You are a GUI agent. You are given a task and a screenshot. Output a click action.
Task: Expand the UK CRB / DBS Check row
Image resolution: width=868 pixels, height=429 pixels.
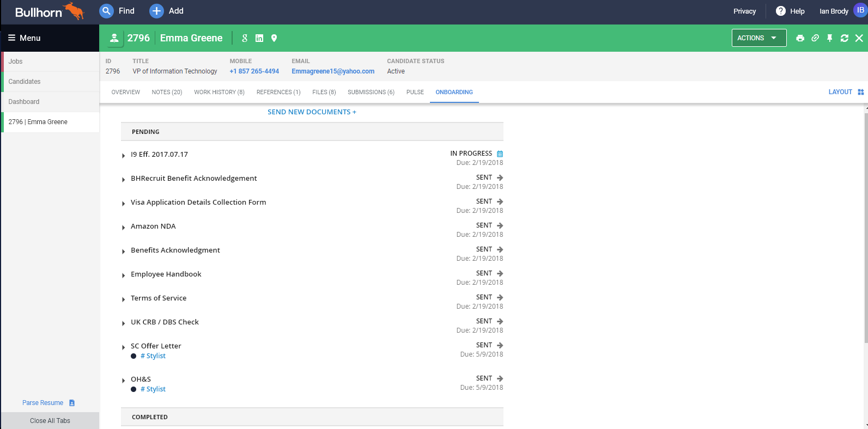click(124, 323)
